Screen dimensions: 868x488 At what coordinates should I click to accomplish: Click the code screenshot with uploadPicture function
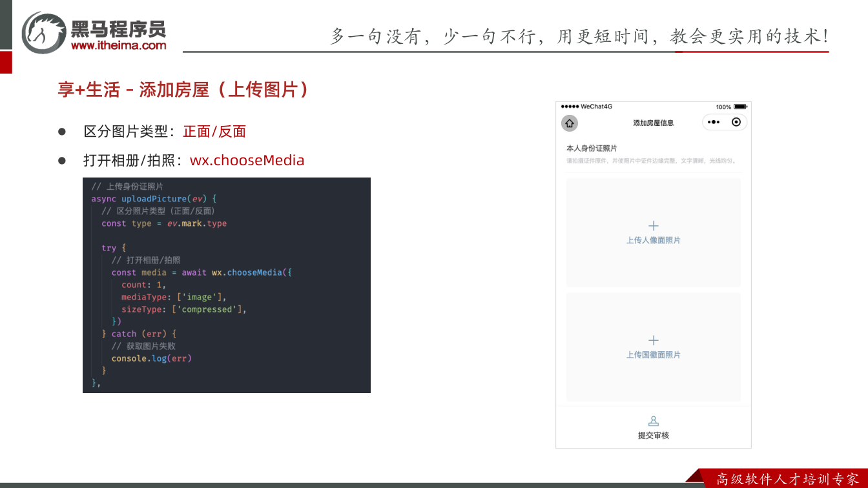227,285
